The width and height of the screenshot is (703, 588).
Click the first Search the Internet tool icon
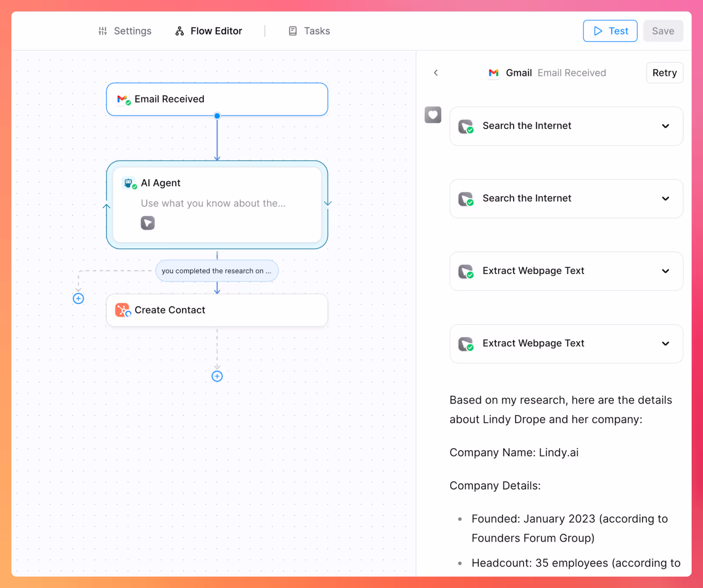point(466,127)
